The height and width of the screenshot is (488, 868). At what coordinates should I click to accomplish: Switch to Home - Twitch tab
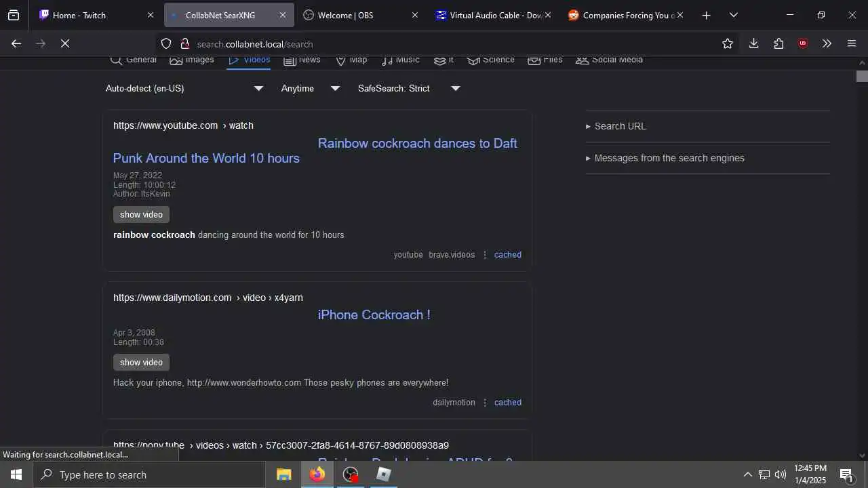pos(97,15)
